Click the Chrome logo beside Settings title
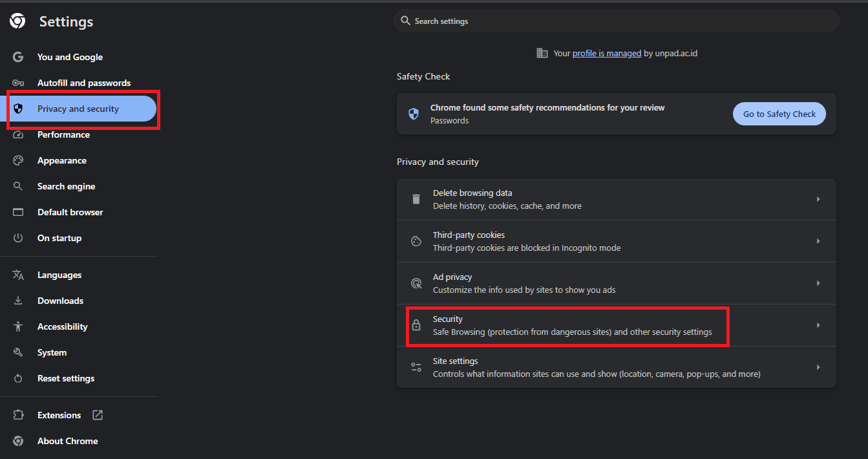This screenshot has height=459, width=868. pos(17,21)
